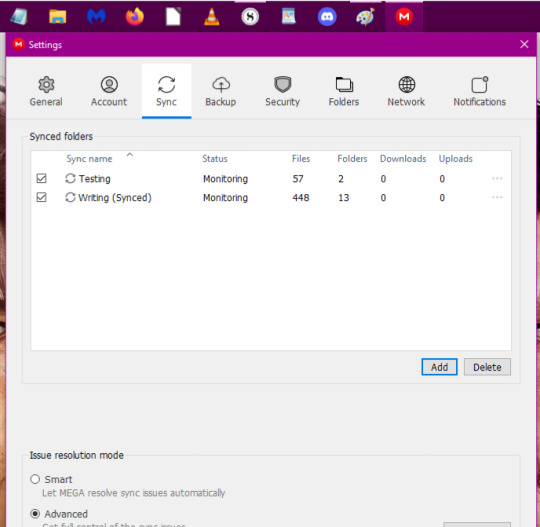Uncheck the Writing (Synced) checkbox

[41, 197]
